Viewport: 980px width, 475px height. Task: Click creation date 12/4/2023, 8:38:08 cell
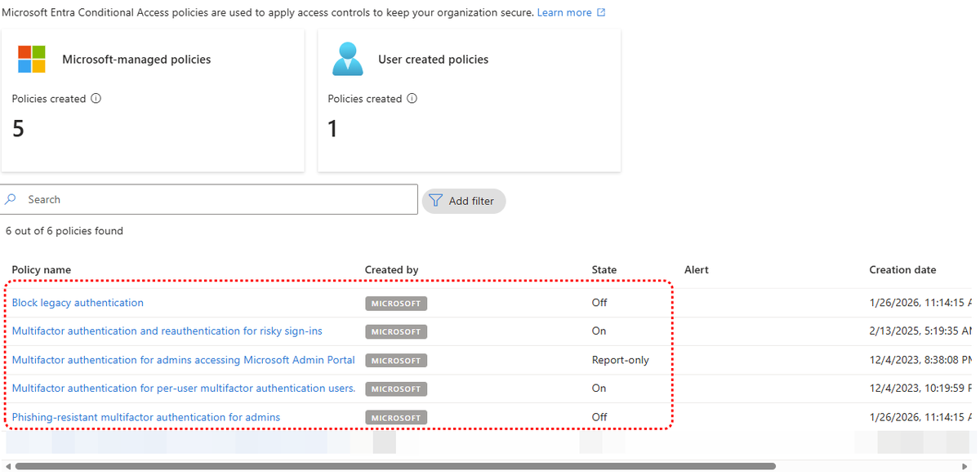click(x=921, y=360)
